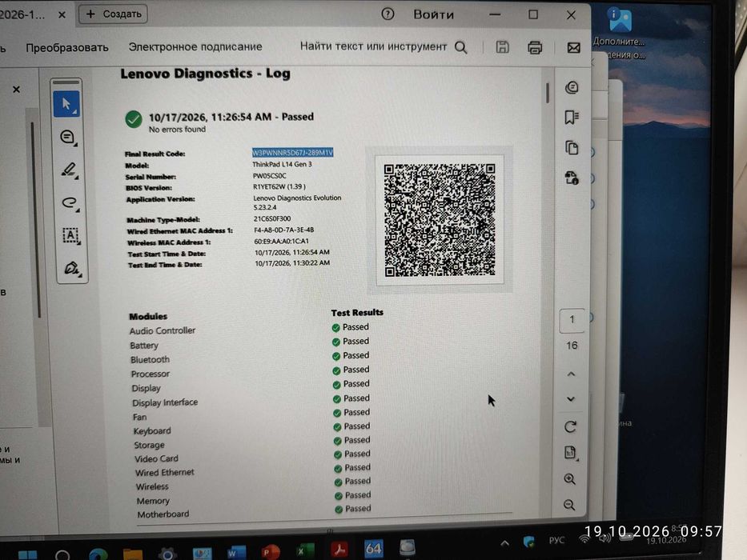Open the AIDA64 taskbar icon
747x560 pixels.
click(373, 549)
